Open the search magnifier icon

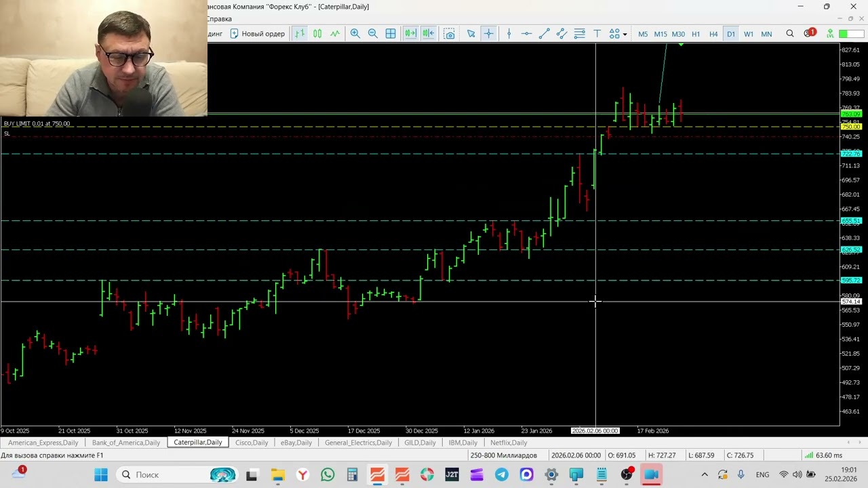point(790,34)
